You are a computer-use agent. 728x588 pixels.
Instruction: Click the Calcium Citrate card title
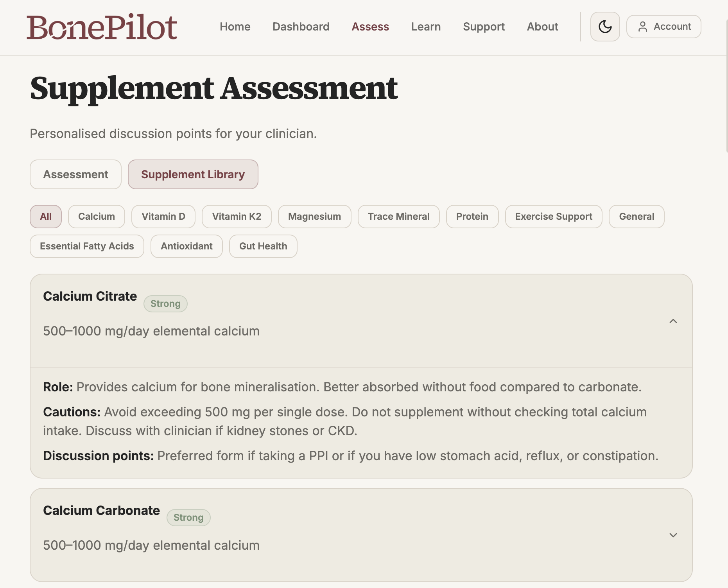[x=90, y=296]
